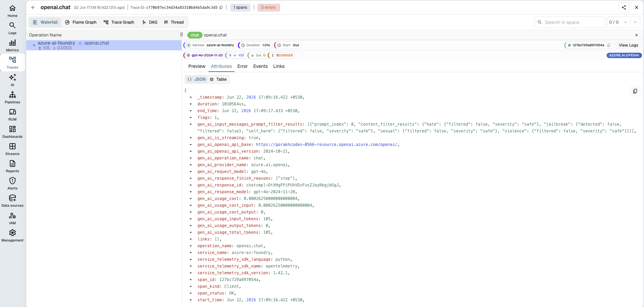Screen dimensions: 644x307
Task: Copy the attributes JSON to clipboard
Action: pos(635,91)
